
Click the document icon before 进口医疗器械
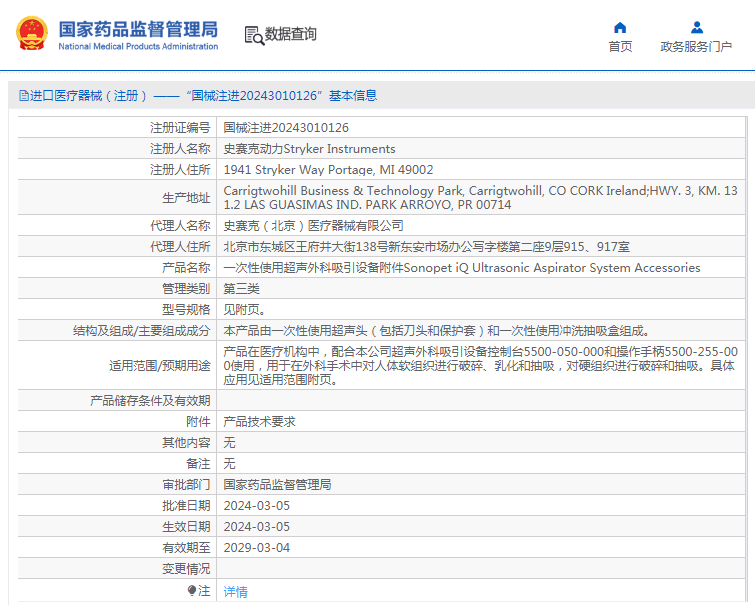coord(24,95)
